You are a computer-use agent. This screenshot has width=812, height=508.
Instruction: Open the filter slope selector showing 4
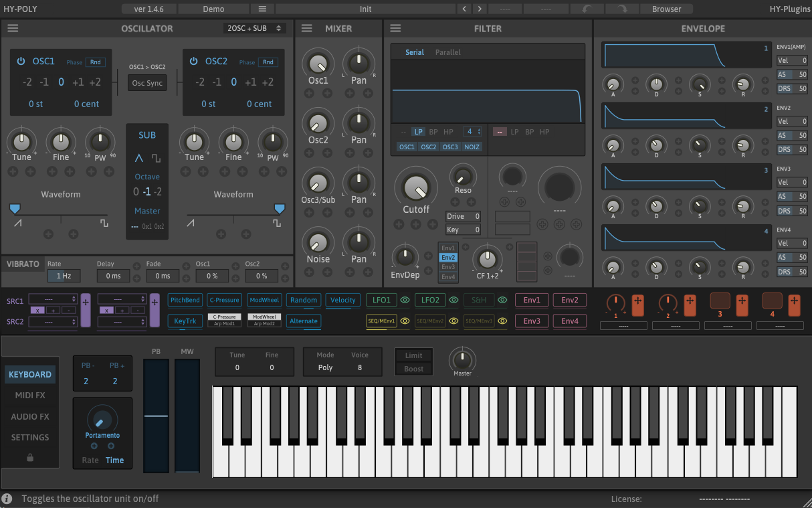(x=471, y=132)
